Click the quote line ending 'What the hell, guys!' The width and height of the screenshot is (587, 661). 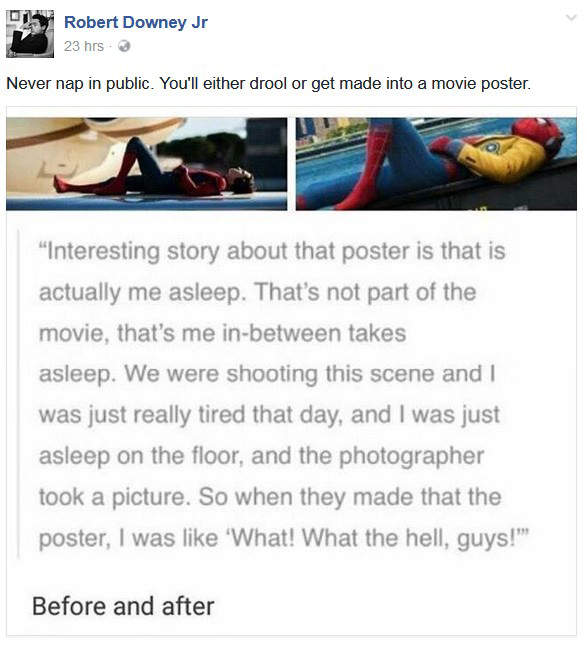[x=283, y=539]
